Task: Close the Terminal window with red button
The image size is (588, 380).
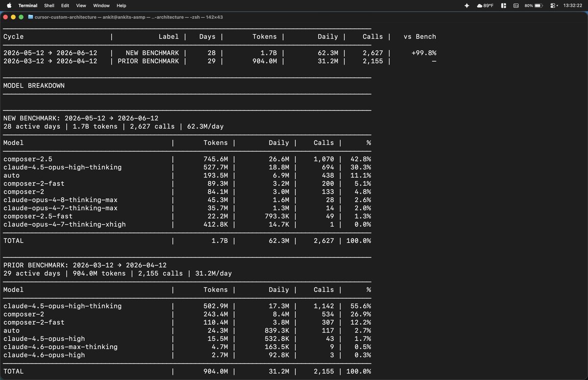Action: 6,17
